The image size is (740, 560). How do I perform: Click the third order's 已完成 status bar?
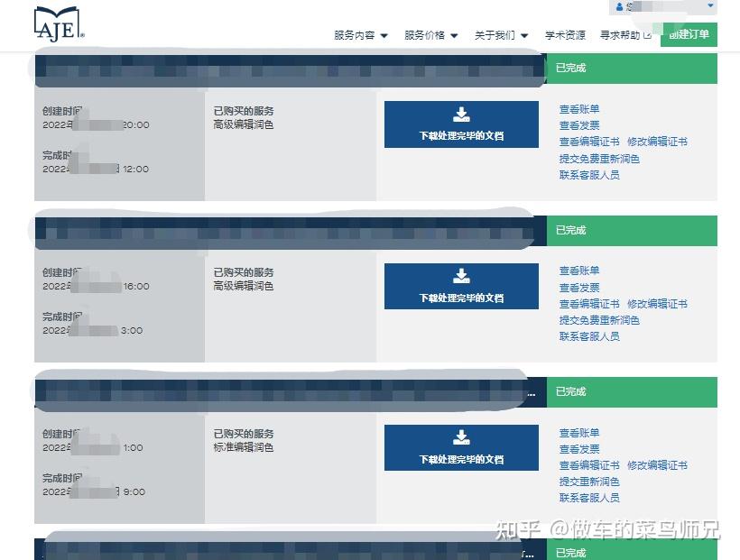pyautogui.click(x=632, y=391)
